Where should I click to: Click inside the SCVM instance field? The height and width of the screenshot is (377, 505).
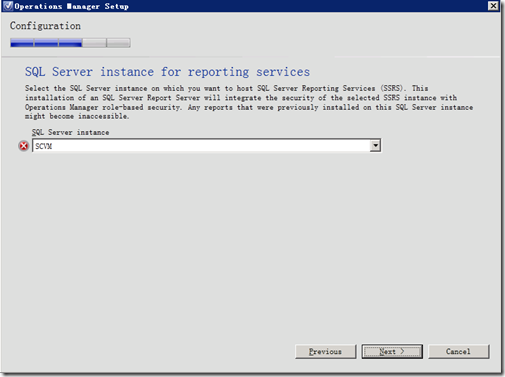[201, 146]
